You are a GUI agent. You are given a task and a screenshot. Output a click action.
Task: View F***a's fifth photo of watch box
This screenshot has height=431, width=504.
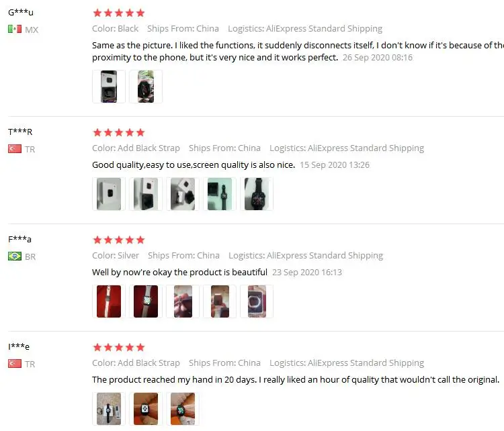click(x=257, y=301)
